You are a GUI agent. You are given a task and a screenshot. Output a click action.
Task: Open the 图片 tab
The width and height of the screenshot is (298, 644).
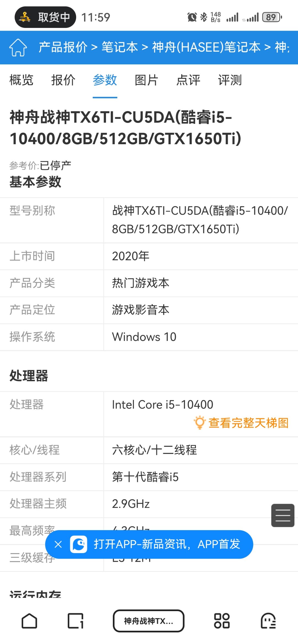pyautogui.click(x=147, y=80)
